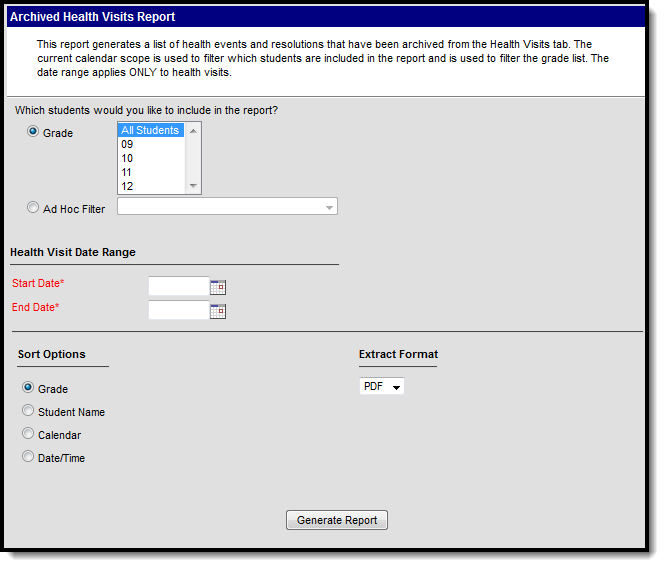Viewport: 664px width, 567px height.
Task: Focus the Start Date input field
Action: [x=179, y=286]
